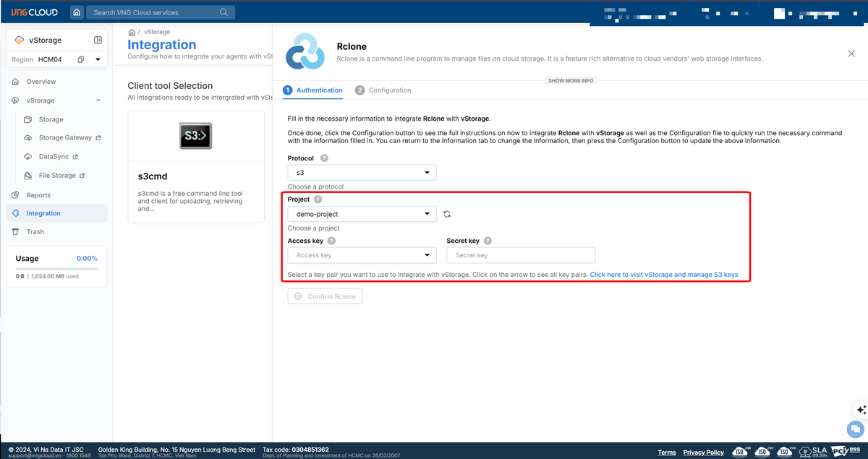Collapse the vStorage sidebar tree group
Viewport: 868px width, 459px height.
point(98,100)
